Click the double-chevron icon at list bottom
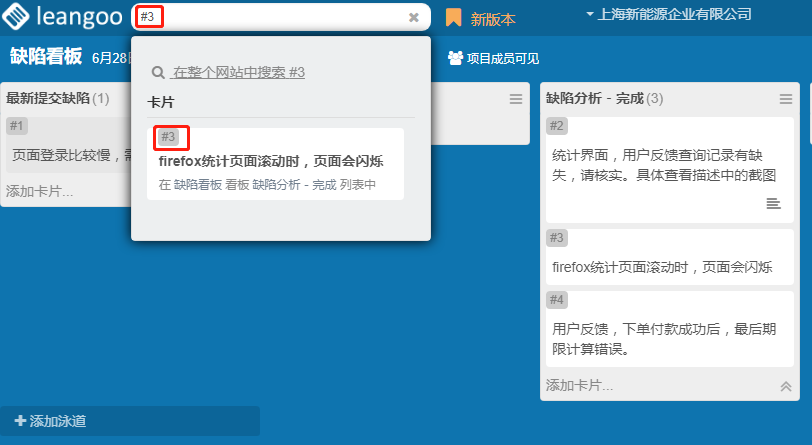812x445 pixels. point(785,386)
